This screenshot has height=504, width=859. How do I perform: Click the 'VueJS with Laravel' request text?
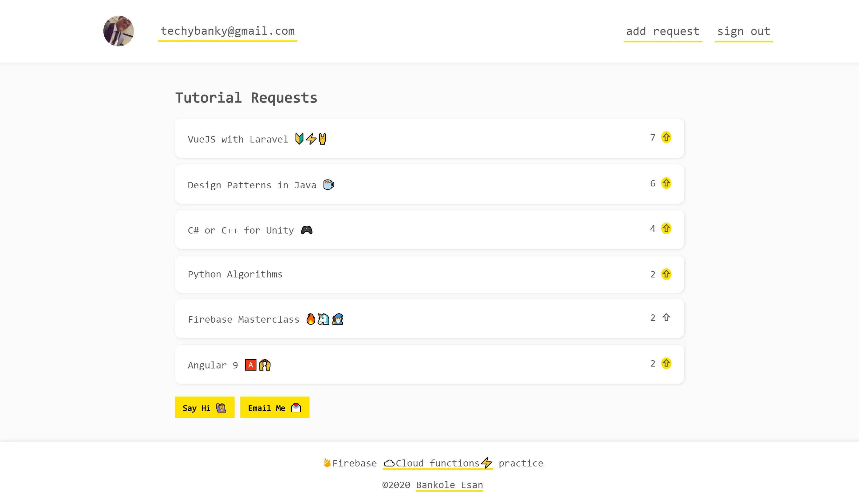tap(238, 139)
